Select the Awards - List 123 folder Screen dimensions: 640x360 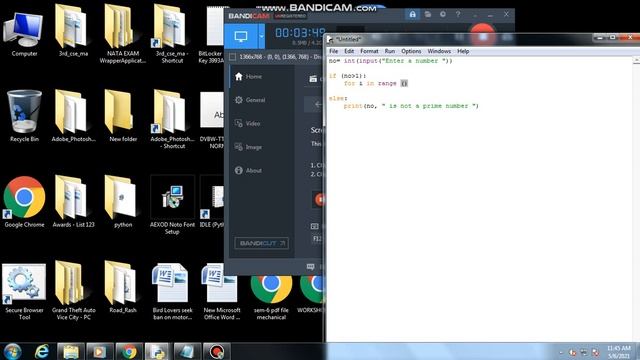tap(73, 202)
